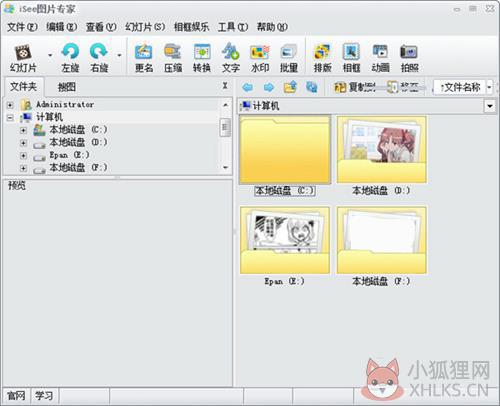Rotate image right with 右旋
Viewport: 500px width, 406px height.
click(99, 58)
